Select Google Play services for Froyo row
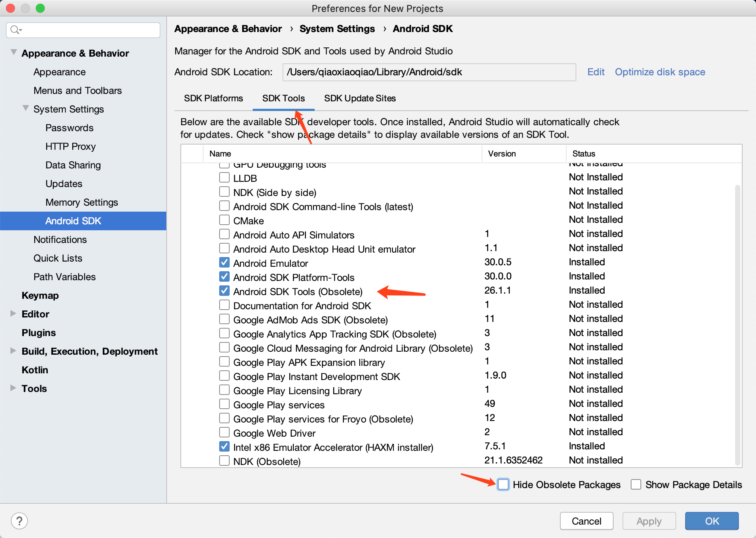Image resolution: width=756 pixels, height=538 pixels. pyautogui.click(x=461, y=418)
